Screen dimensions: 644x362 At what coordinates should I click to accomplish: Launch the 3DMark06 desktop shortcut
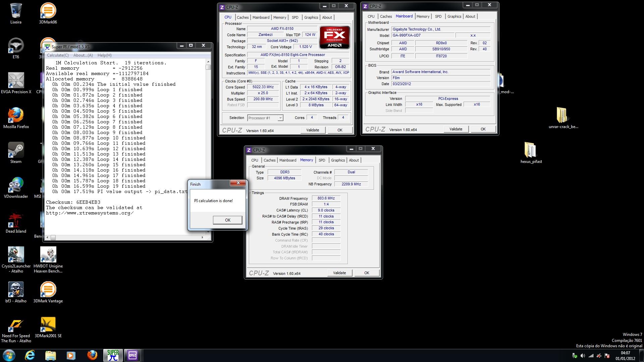point(48,13)
